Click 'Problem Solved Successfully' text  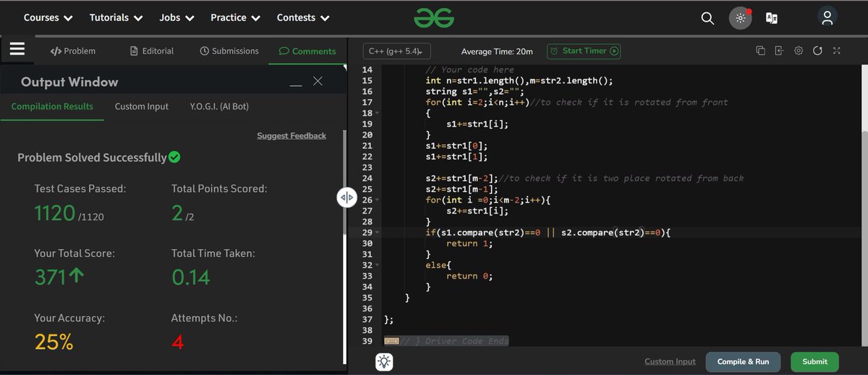click(x=92, y=157)
